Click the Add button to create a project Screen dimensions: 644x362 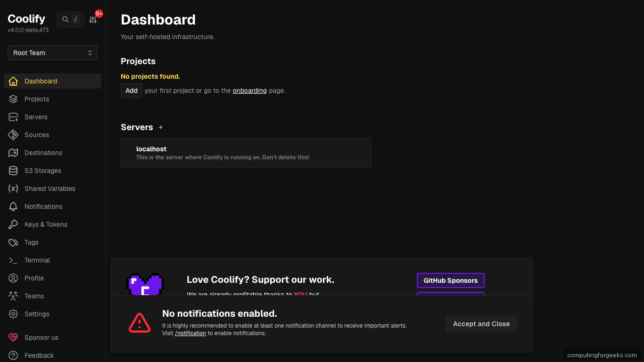pos(131,90)
